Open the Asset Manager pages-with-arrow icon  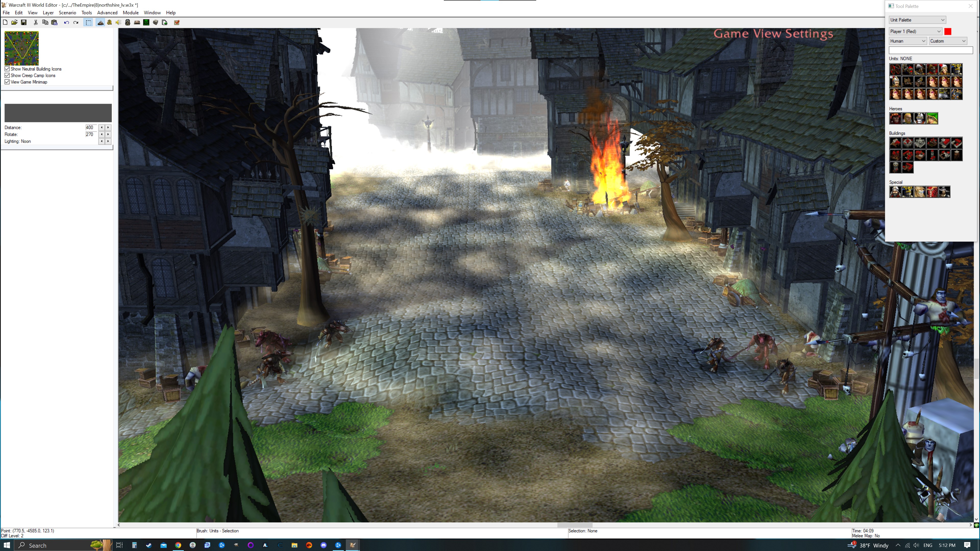165,22
